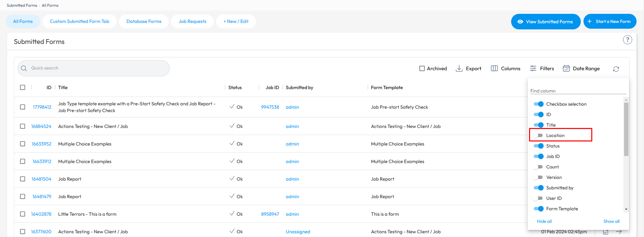Open form ID 16633912 link
644x237 pixels.
coord(42,161)
